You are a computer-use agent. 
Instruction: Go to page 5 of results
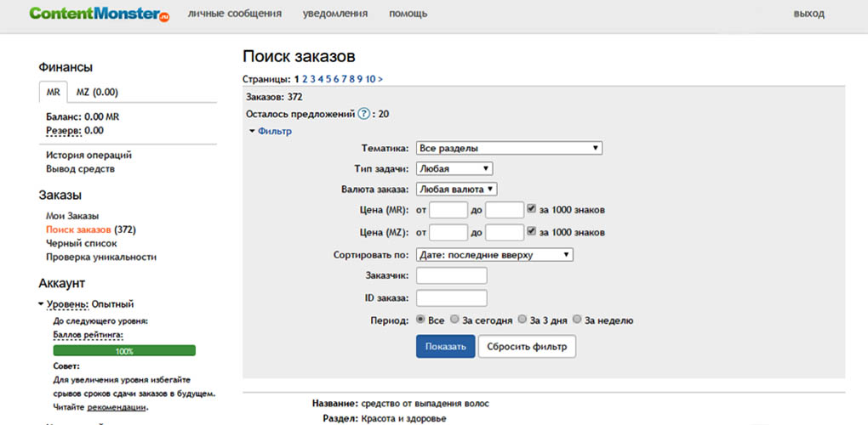[x=328, y=79]
